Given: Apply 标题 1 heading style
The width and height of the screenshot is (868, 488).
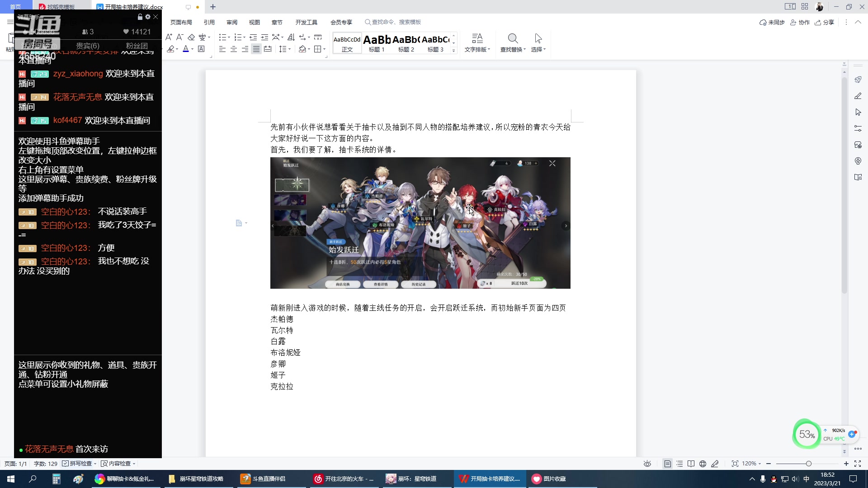Looking at the screenshot, I should coord(377,43).
